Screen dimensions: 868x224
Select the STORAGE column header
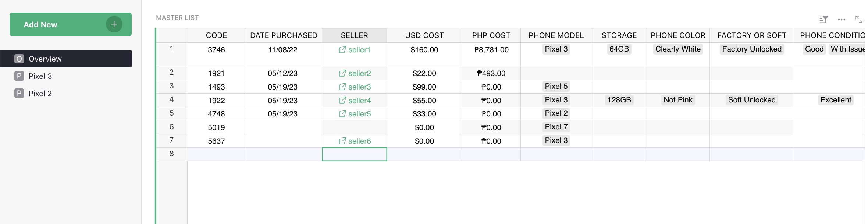coord(619,35)
